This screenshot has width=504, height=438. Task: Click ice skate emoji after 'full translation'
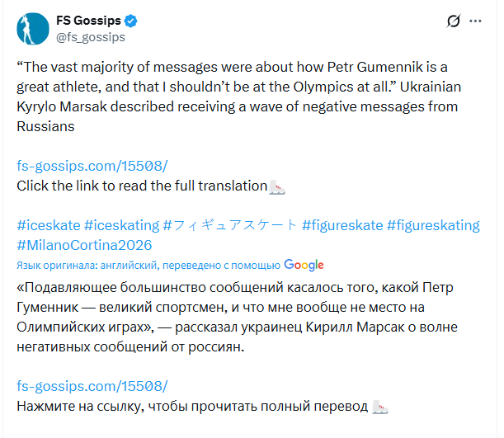point(277,186)
